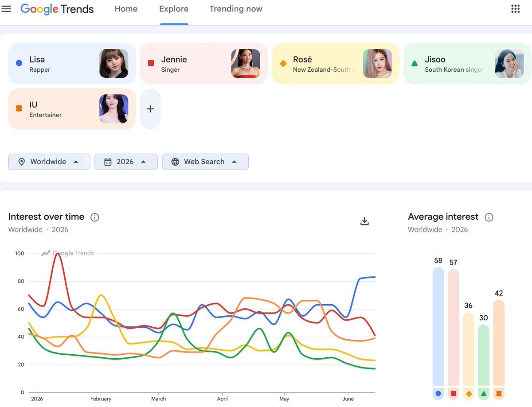Screen dimensions: 532x407
Task: Click the orange IU average bar
Action: coord(499,342)
